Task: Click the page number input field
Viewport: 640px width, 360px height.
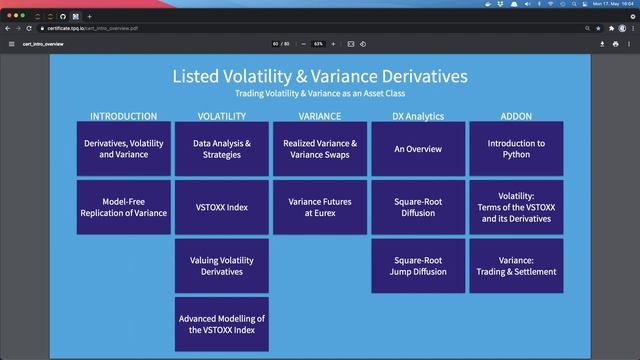Action: [276, 44]
